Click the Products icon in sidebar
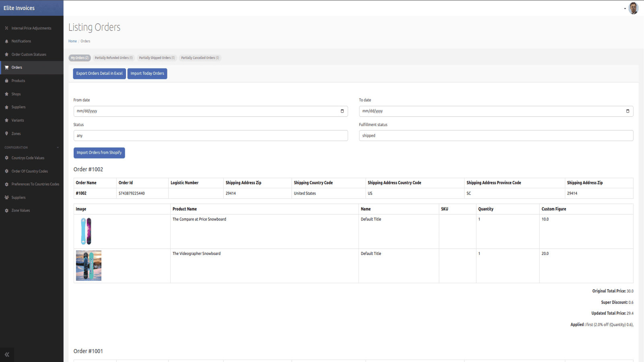Image resolution: width=644 pixels, height=362 pixels. click(x=6, y=80)
